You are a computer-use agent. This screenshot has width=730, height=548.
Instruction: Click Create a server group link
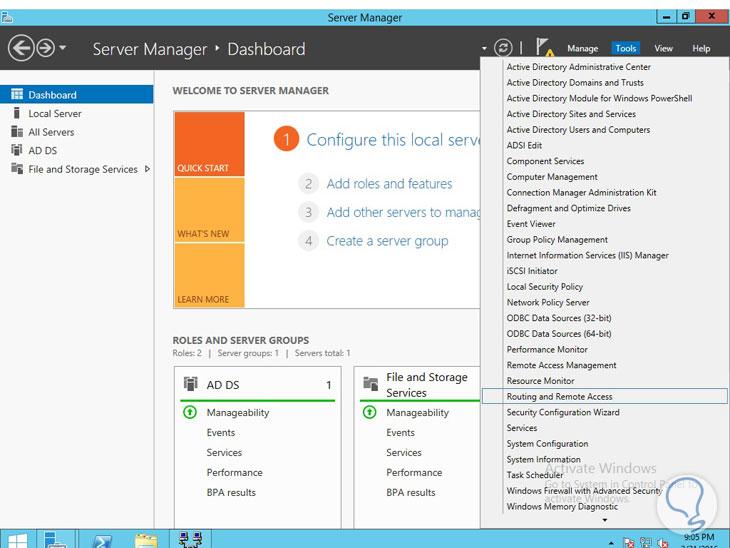click(x=387, y=241)
